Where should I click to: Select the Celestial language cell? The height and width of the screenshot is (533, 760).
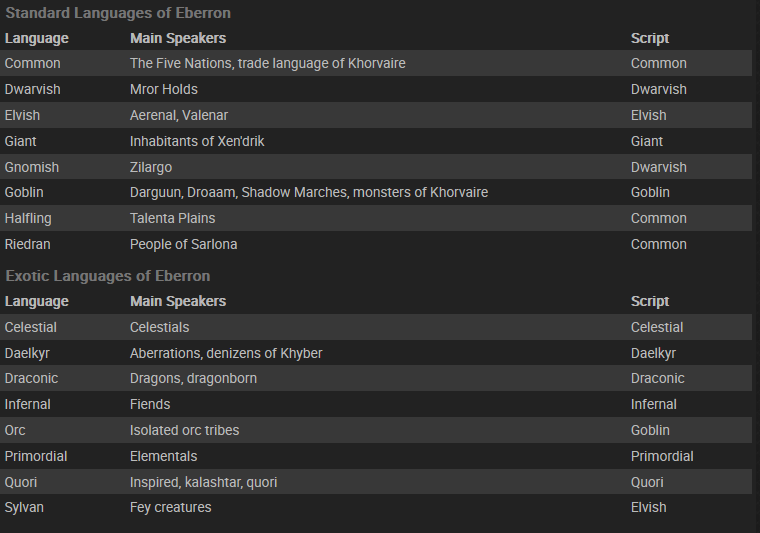[31, 327]
